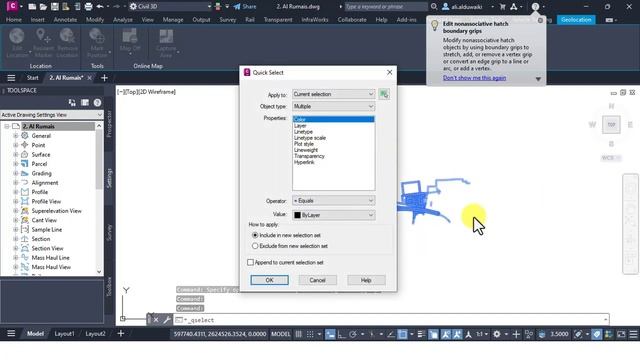Expand the Alignment tree node
640x360 pixels.
(16, 183)
